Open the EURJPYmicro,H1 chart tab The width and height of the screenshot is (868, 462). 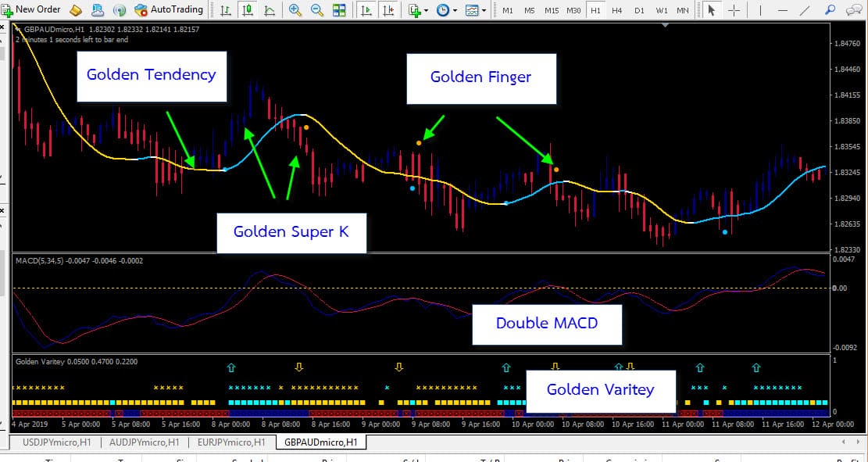click(x=232, y=442)
